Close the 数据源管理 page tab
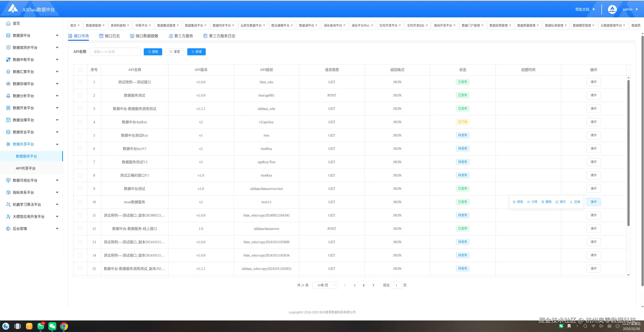The width and height of the screenshot is (644, 332). click(103, 25)
